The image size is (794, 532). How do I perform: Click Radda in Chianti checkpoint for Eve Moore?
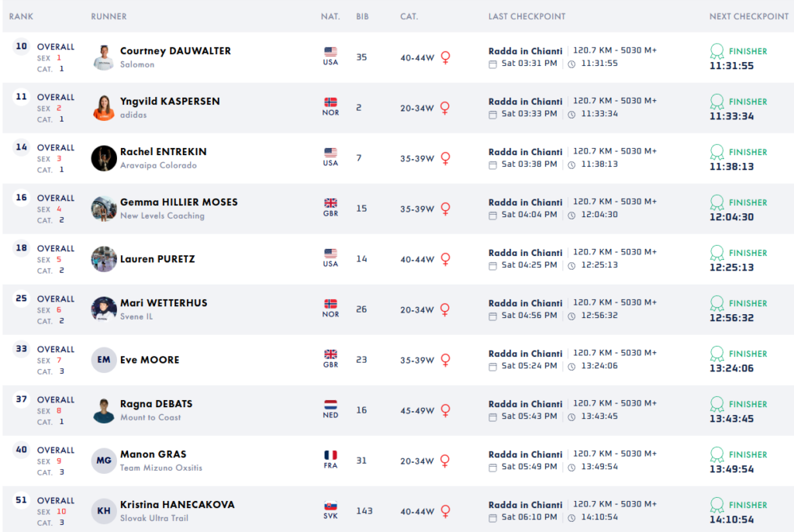click(525, 354)
